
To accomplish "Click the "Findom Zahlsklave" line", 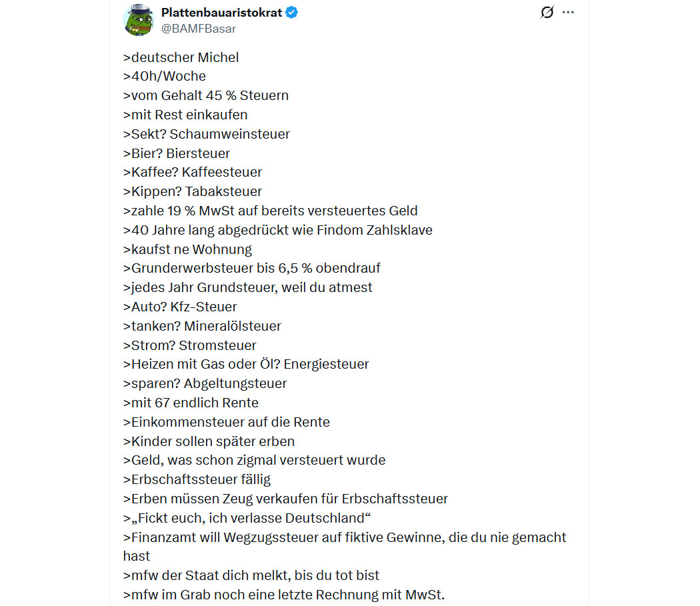I will tap(278, 230).
